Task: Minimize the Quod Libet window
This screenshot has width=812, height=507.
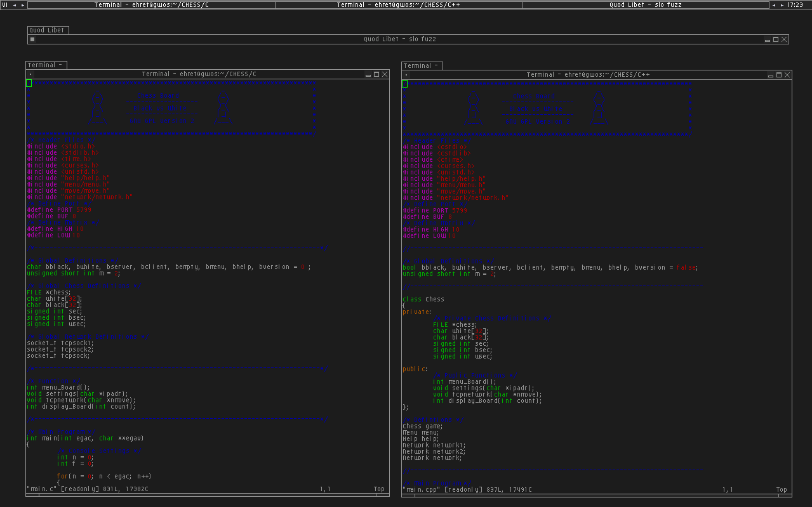Action: pyautogui.click(x=767, y=39)
